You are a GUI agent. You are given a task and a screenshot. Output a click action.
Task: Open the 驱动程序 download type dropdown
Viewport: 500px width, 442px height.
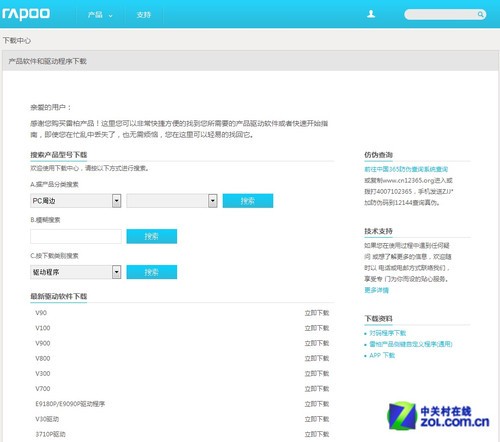pos(76,272)
